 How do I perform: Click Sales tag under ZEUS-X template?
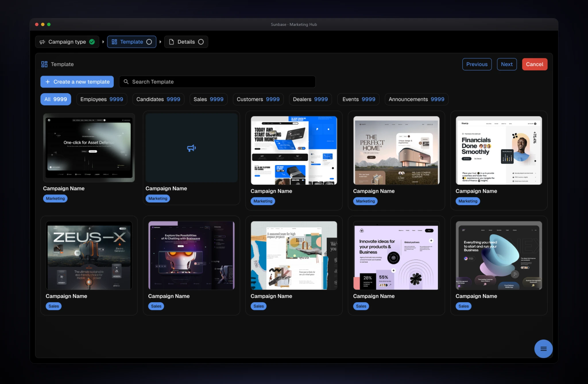click(x=54, y=306)
